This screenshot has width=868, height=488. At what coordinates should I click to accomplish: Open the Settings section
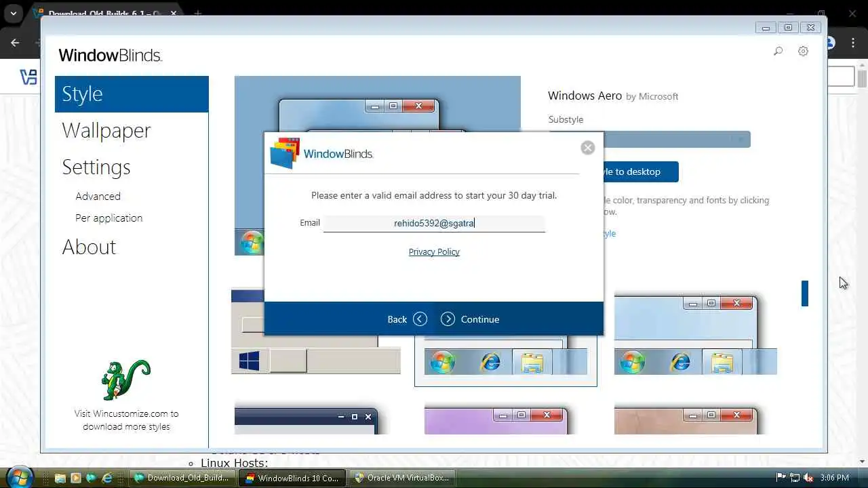pos(96,167)
